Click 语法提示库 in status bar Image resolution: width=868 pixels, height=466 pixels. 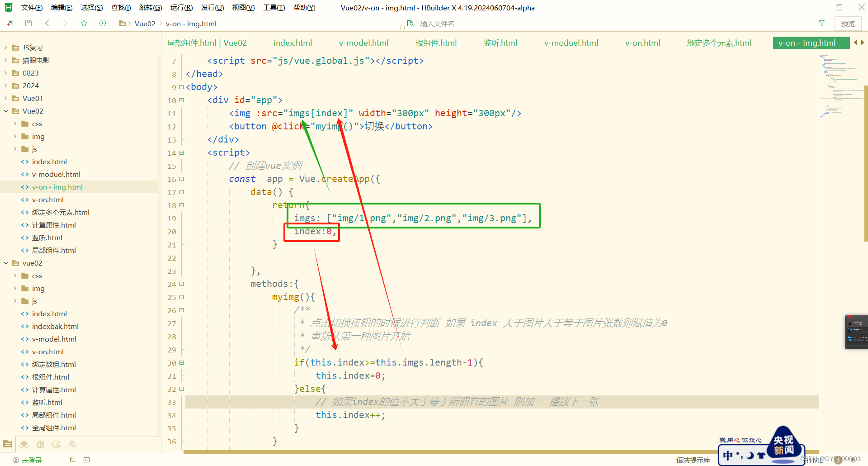(x=693, y=460)
